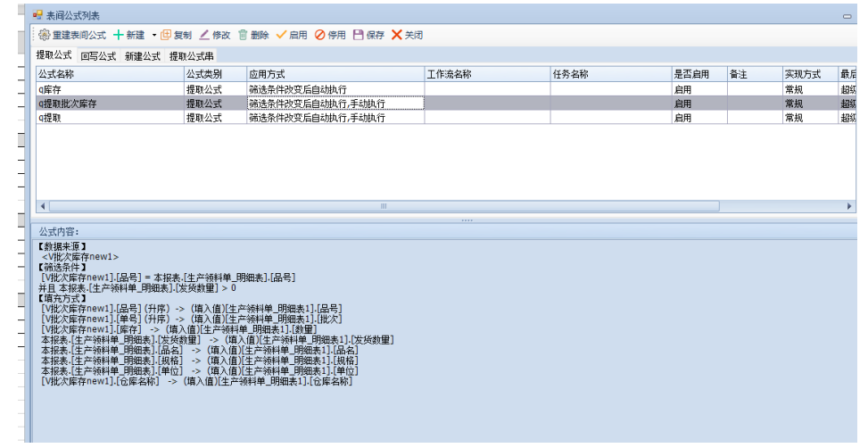Switch to the 新建公式 tab

click(143, 56)
